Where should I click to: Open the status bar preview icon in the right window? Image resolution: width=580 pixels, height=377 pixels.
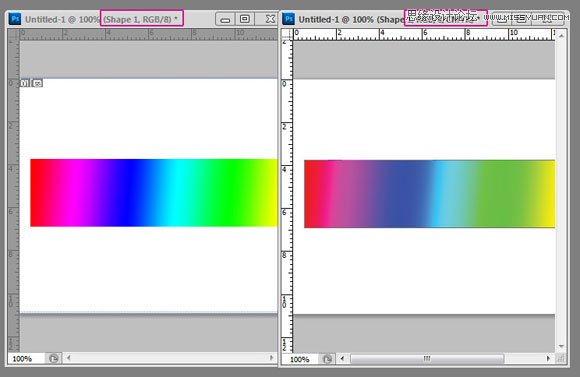[327, 359]
